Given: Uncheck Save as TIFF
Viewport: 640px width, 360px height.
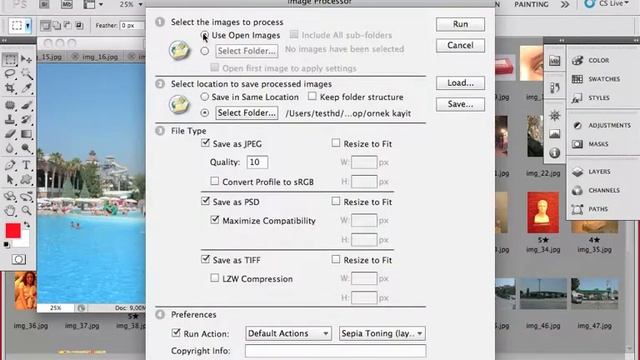Looking at the screenshot, I should 205,259.
